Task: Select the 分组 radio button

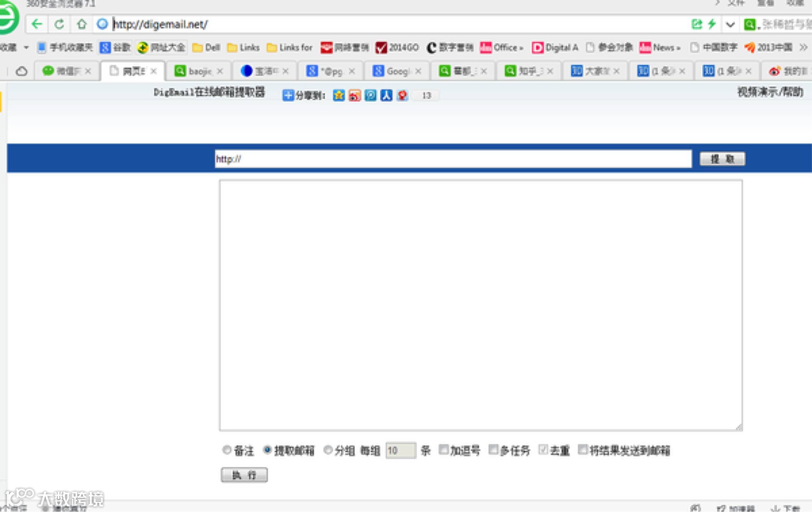Action: coord(328,450)
